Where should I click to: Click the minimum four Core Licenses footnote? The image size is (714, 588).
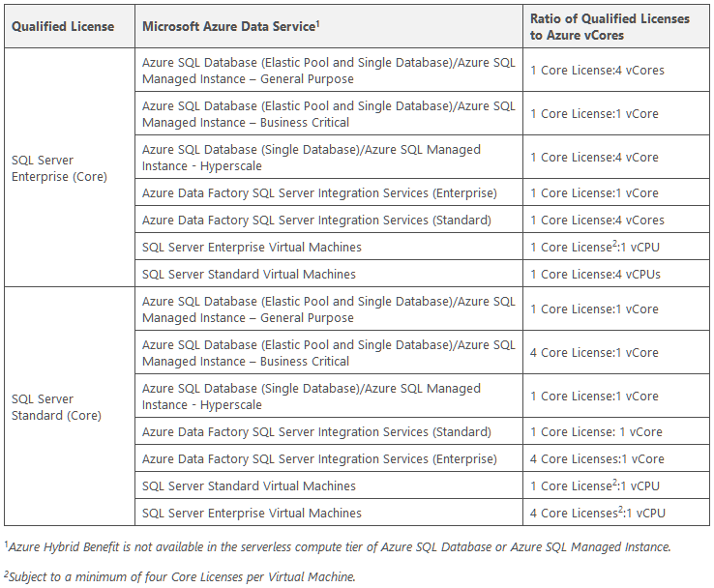[179, 576]
